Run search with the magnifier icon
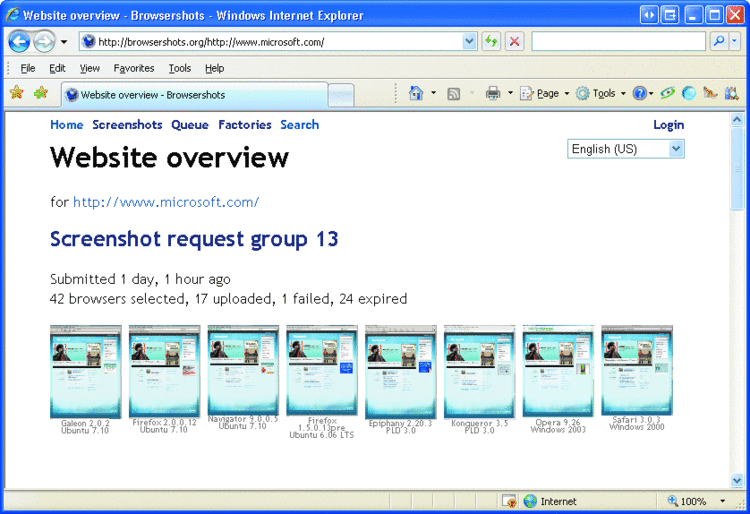The height and width of the screenshot is (514, 750). pos(719,42)
